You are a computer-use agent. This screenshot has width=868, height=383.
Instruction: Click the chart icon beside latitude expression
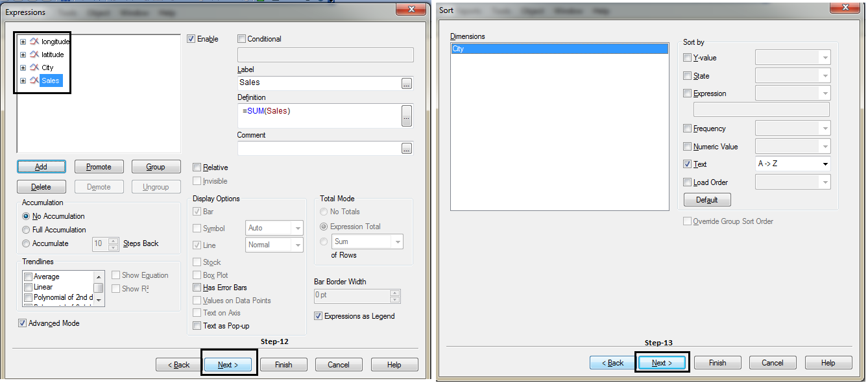click(x=34, y=55)
